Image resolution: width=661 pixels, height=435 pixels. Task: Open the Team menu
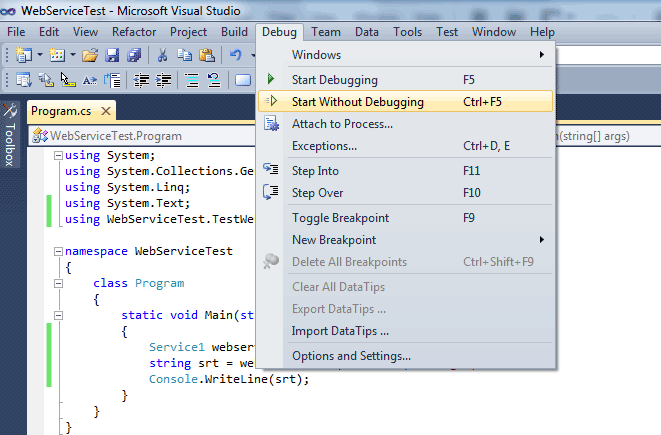(326, 32)
